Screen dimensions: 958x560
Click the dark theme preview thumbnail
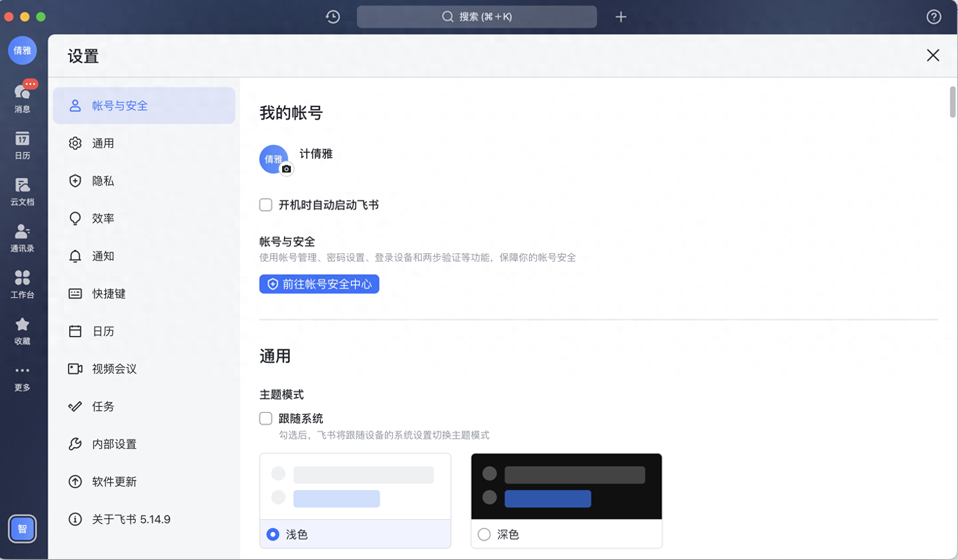point(566,486)
